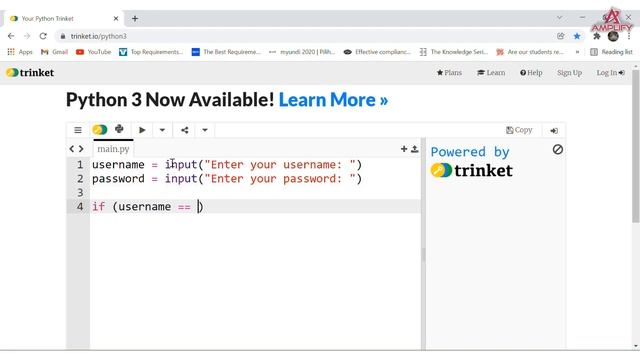The image size is (640, 360).
Task: Upload a file using the upload icon
Action: [415, 149]
